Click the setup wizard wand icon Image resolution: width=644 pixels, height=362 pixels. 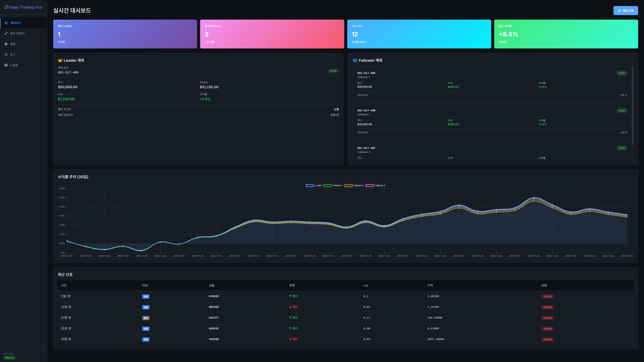click(x=6, y=34)
